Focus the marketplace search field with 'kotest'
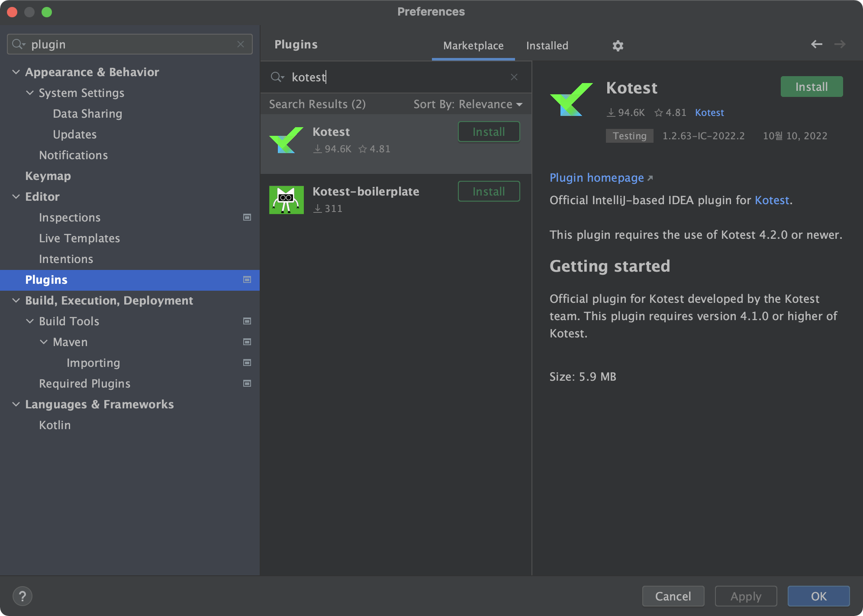This screenshot has height=616, width=863. click(396, 77)
